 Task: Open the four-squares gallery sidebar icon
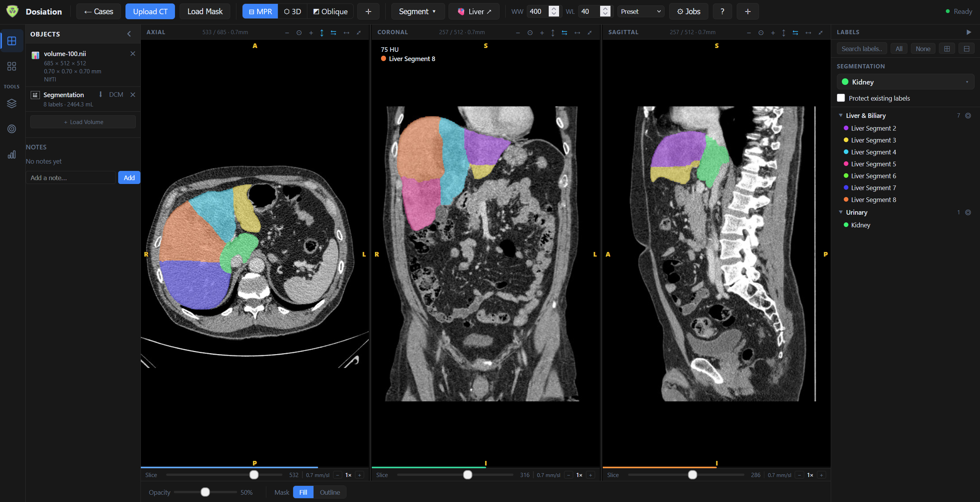12,66
